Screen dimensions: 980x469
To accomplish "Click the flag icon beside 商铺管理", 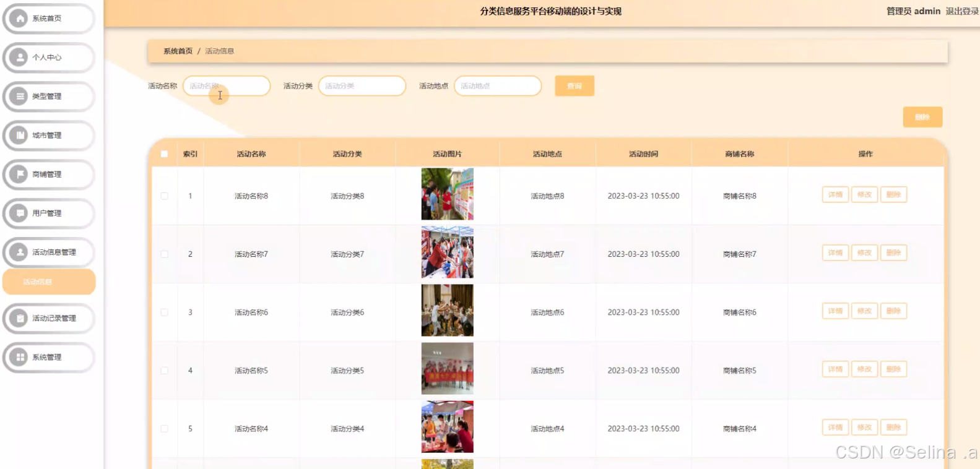I will pos(19,174).
